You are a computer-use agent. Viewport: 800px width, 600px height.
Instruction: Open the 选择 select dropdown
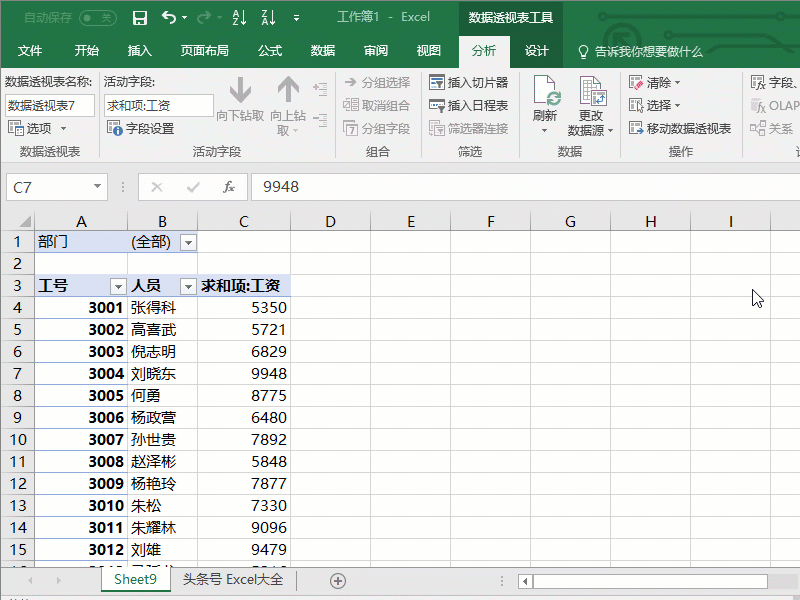click(655, 105)
